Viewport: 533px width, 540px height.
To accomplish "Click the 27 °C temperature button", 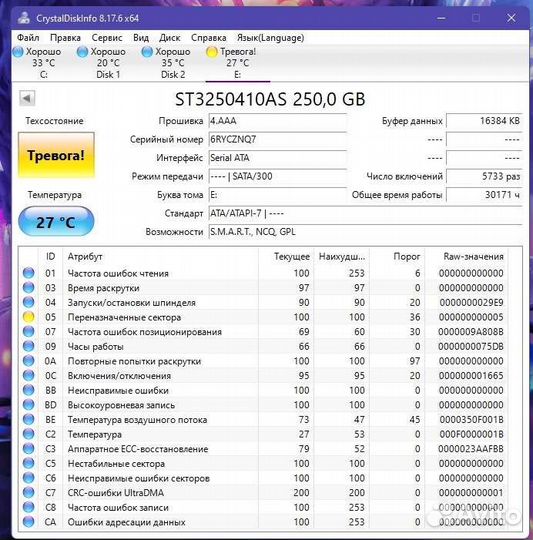I will pos(56,222).
